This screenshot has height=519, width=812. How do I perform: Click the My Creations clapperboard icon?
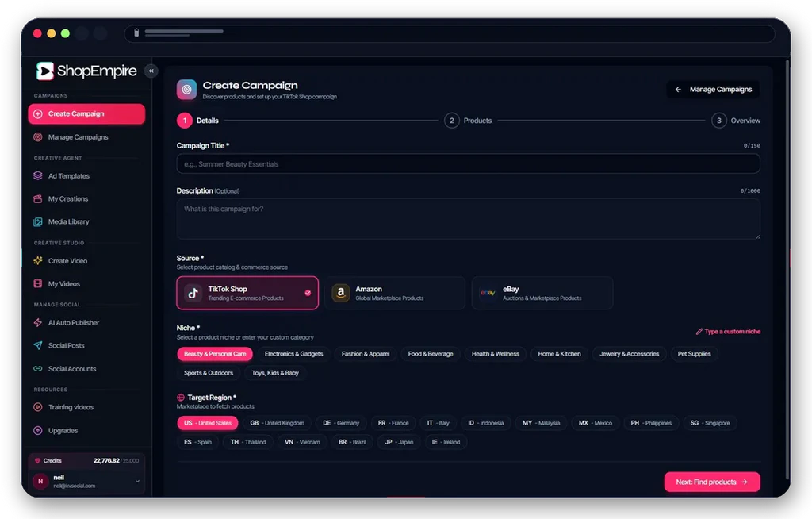pyautogui.click(x=38, y=199)
